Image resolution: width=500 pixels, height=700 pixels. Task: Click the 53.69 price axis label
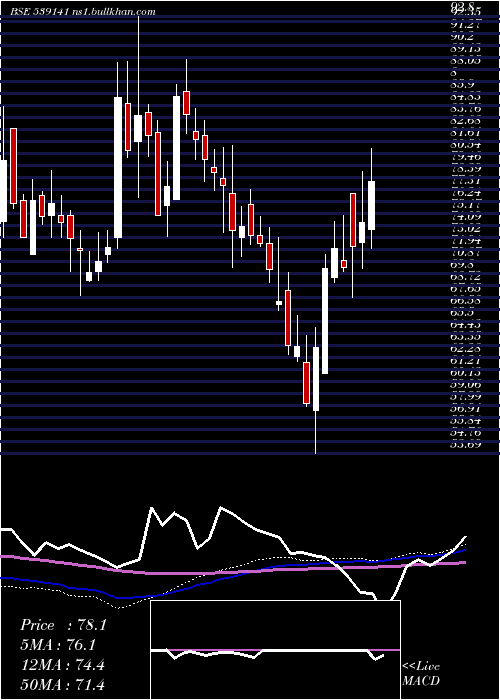coord(465,445)
